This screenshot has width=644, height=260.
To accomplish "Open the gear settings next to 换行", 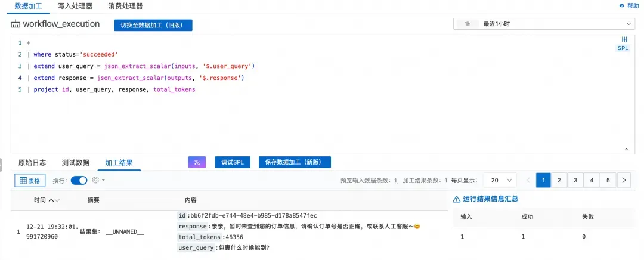I will click(95, 180).
